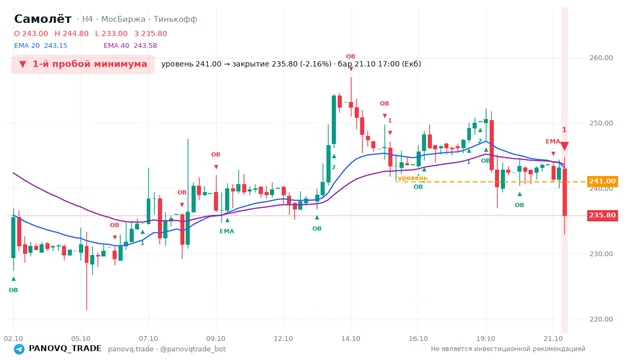Image resolution: width=640 pixels, height=360 pixels.
Task: Click the Самолёт ticker title
Action: [x=43, y=19]
